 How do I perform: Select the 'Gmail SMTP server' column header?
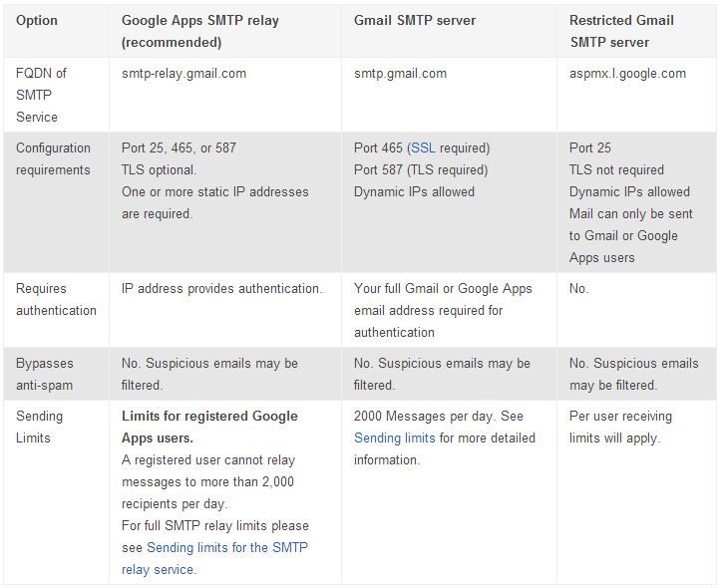(x=415, y=20)
